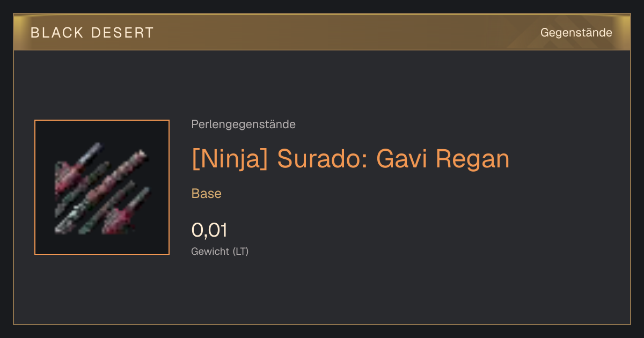Click the gold header banner center
This screenshot has height=338, width=644.
pyautogui.click(x=322, y=32)
